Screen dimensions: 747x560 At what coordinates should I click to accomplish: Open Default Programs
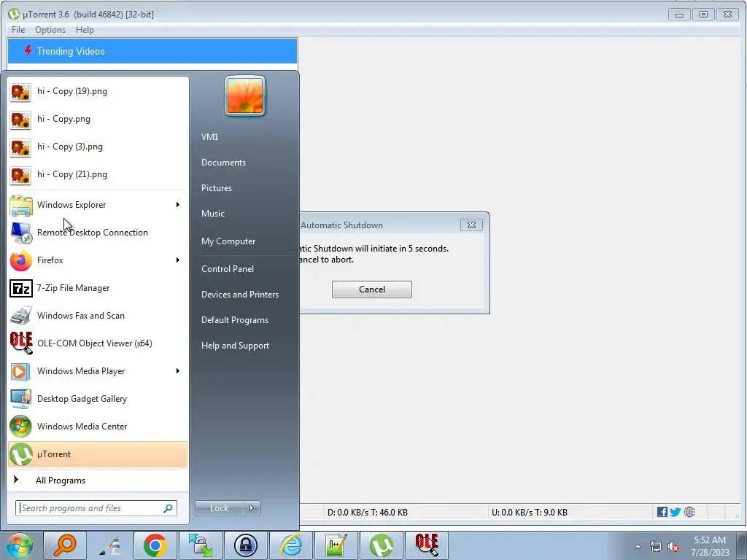pos(235,320)
